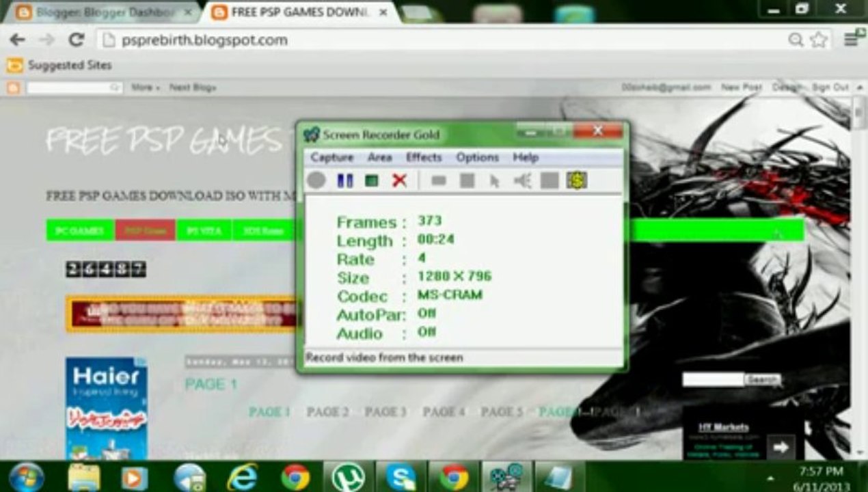The width and height of the screenshot is (868, 492).
Task: Go back using the browser back arrow
Action: [17, 40]
